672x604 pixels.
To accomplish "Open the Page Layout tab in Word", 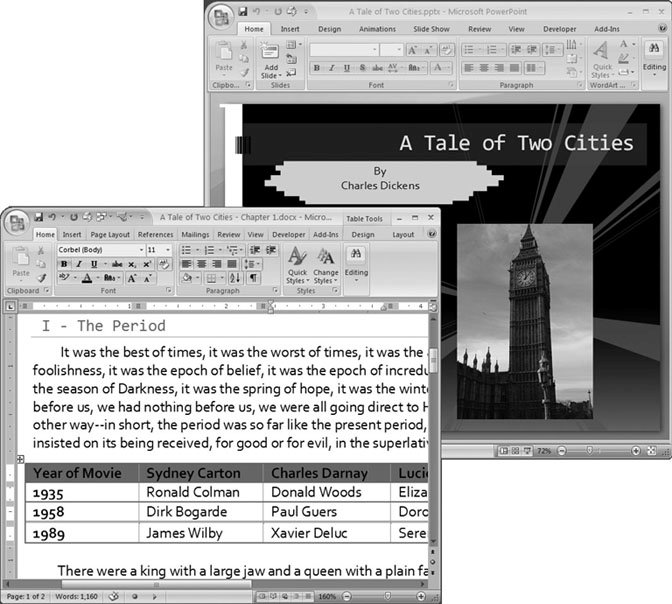I will tap(110, 235).
